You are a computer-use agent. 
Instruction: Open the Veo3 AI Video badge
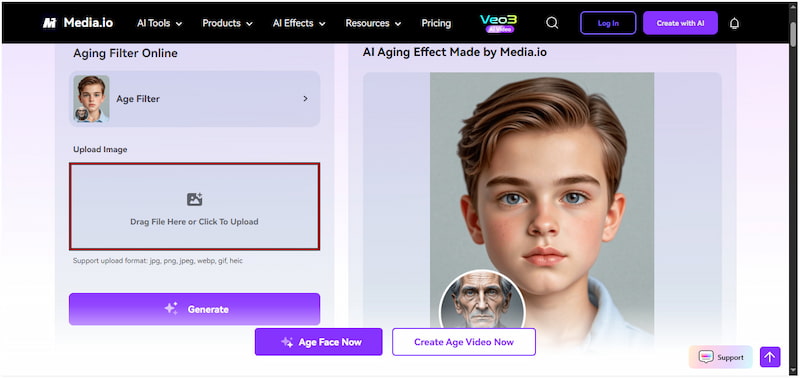click(498, 23)
